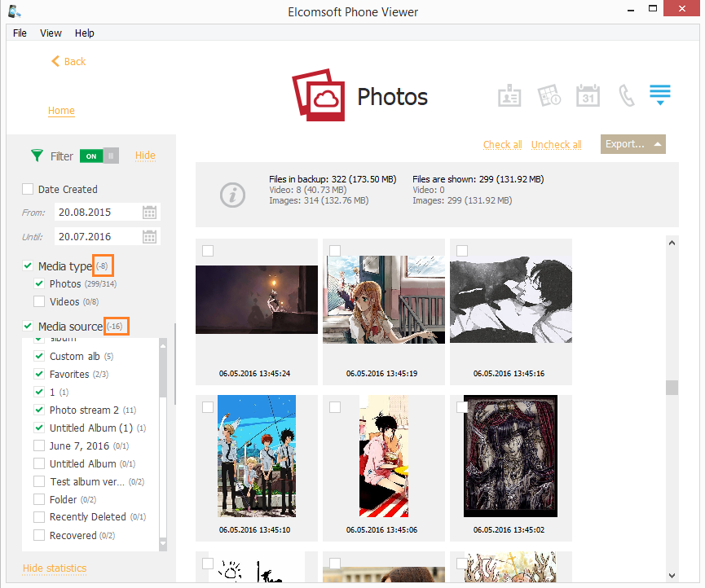Collapse the Media source filter section
Viewport: 705px width, 588px height.
[116, 326]
